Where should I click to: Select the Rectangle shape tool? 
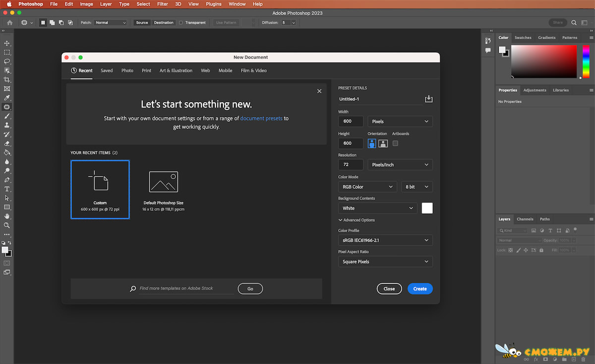(x=7, y=207)
